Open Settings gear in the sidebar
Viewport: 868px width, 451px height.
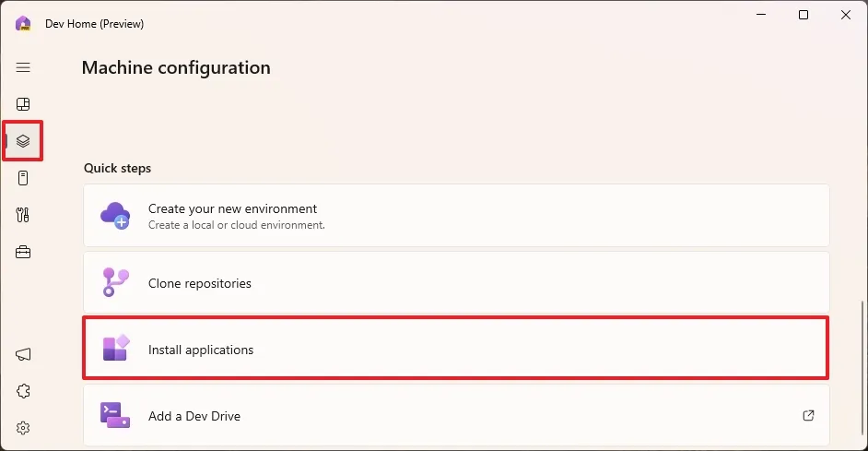click(23, 428)
